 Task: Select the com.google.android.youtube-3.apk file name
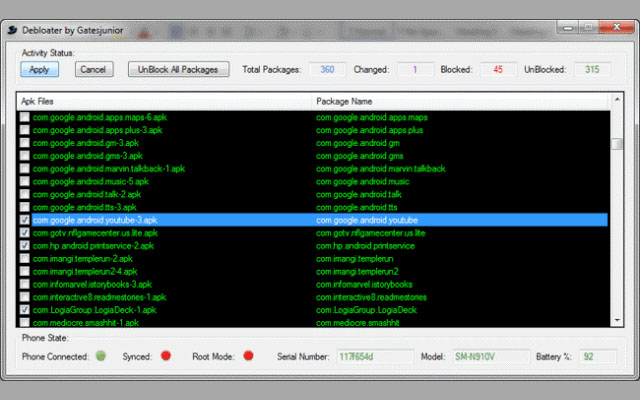point(95,220)
